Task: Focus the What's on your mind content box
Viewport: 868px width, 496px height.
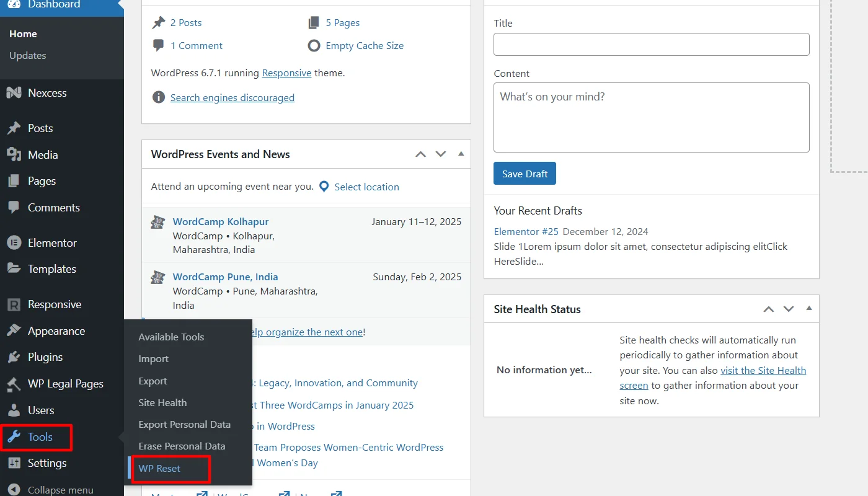Action: [x=652, y=118]
